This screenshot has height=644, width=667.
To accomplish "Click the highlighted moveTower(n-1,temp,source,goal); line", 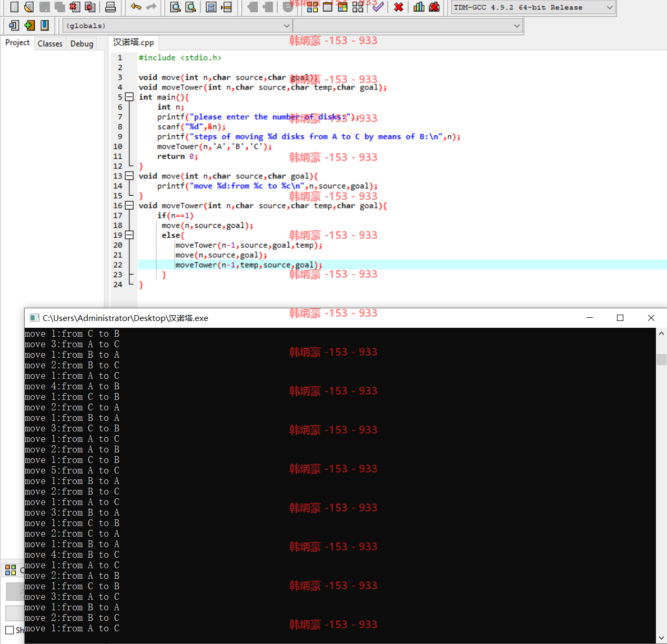I will (248, 265).
